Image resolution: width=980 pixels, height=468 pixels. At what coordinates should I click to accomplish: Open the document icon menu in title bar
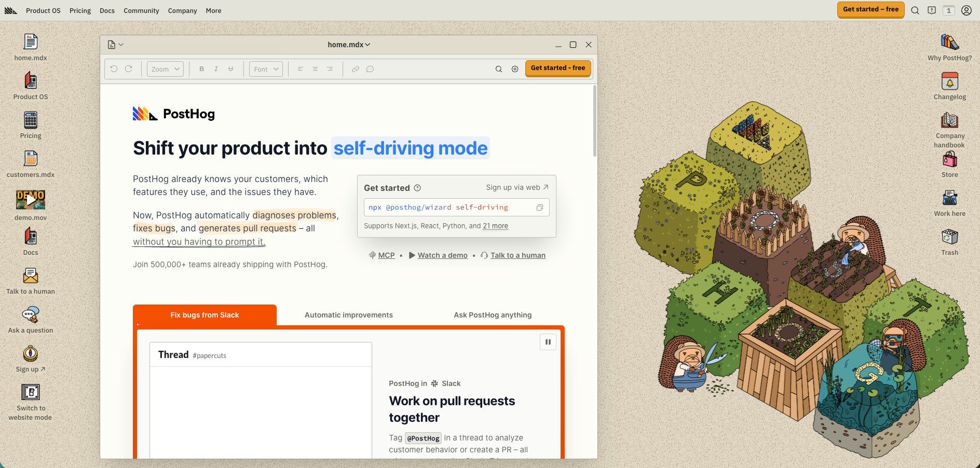coord(115,45)
